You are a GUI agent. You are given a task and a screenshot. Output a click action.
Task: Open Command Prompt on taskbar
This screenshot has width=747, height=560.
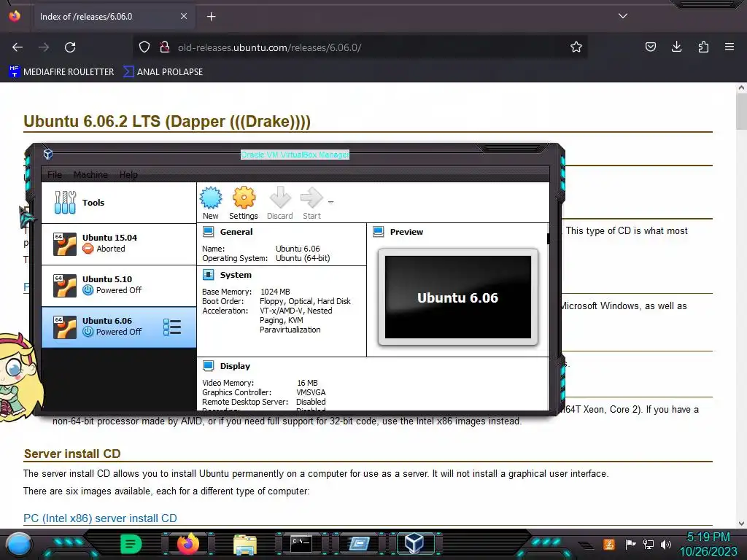(301, 544)
